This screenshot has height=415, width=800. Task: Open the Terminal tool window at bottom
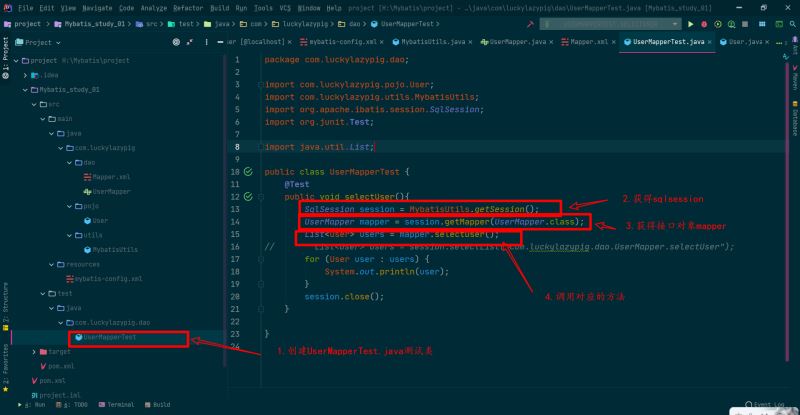(116, 405)
